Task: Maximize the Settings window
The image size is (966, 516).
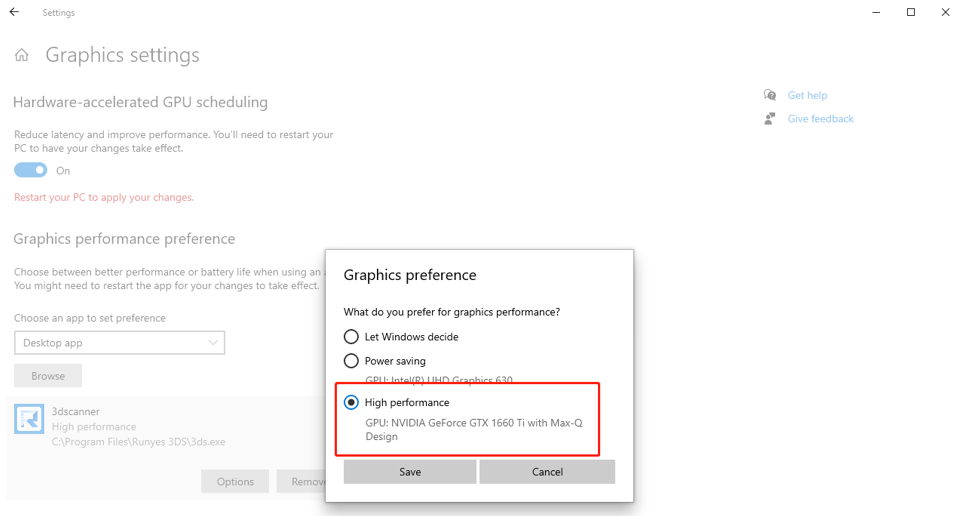Action: [x=911, y=12]
